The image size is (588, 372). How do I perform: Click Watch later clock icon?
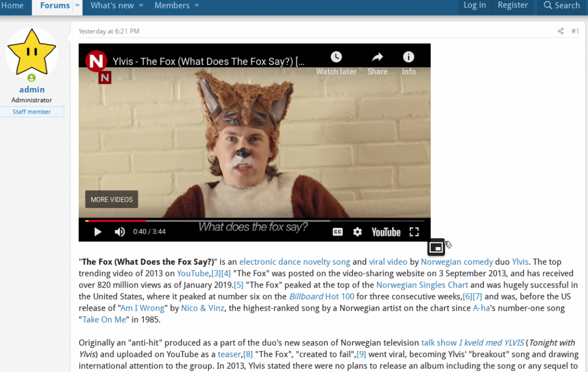click(x=336, y=57)
